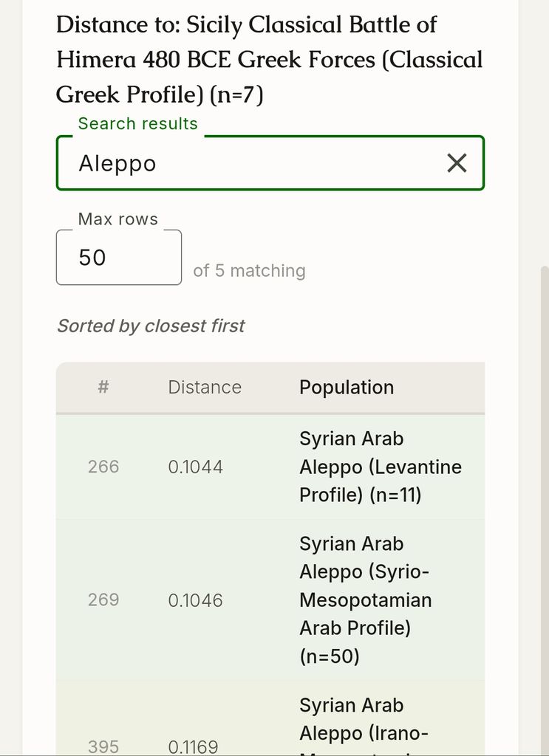Screen dimensions: 549x756
Task: Select the Syrian Arab Aleppo Levantine Profile row
Action: [x=270, y=467]
